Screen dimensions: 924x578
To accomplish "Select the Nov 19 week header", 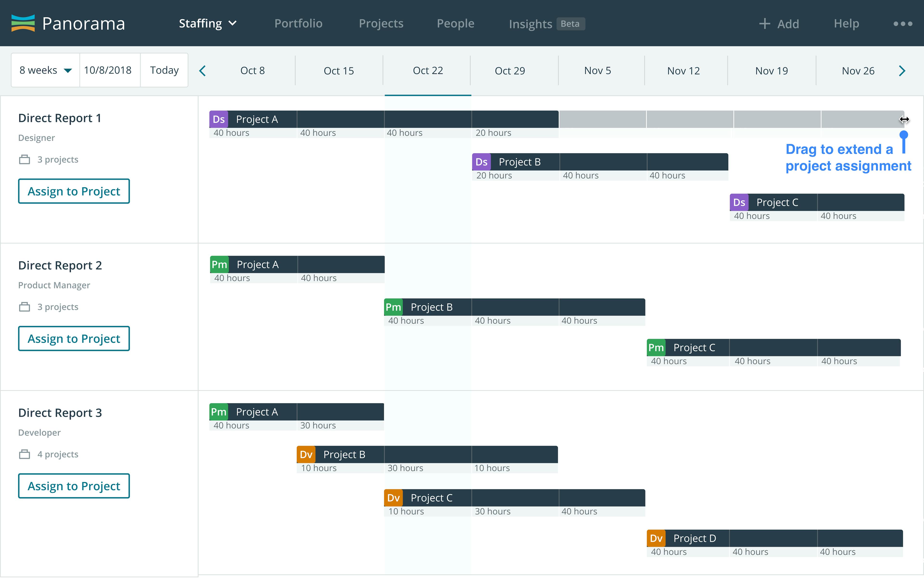I will tap(771, 71).
